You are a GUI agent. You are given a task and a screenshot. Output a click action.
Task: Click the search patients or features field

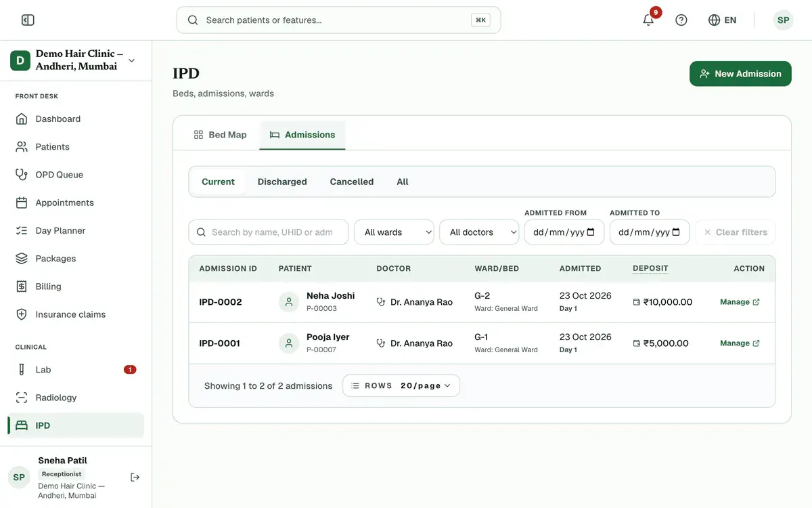coord(338,20)
